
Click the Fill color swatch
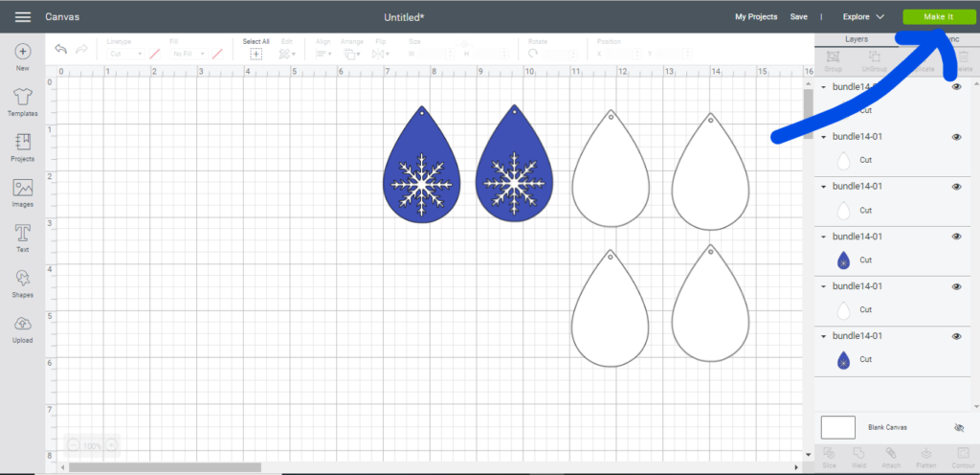217,55
